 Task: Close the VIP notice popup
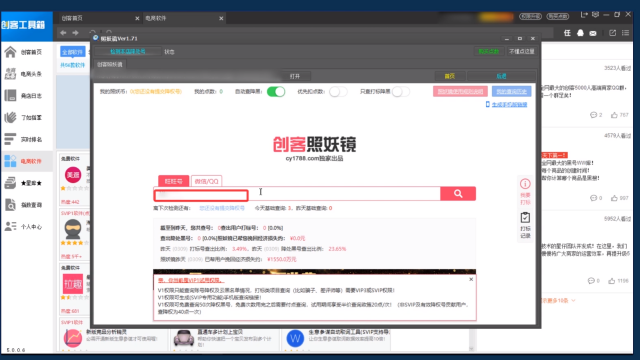(471, 280)
